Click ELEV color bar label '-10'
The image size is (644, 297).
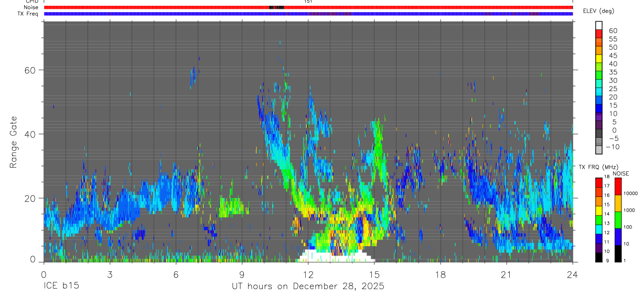point(614,147)
